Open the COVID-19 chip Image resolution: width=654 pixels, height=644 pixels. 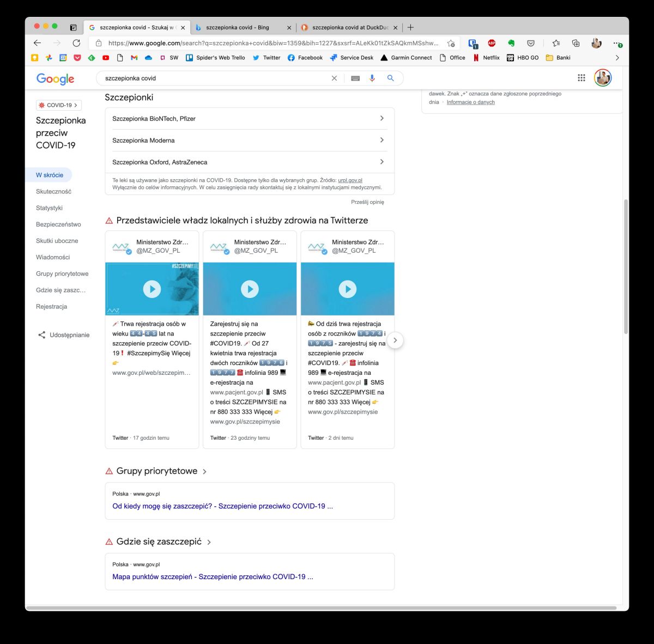(x=59, y=105)
